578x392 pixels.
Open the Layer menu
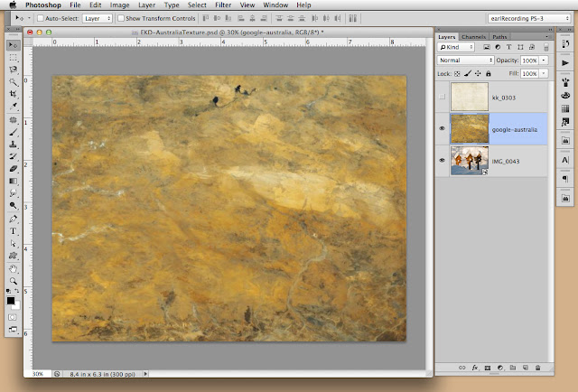(146, 5)
